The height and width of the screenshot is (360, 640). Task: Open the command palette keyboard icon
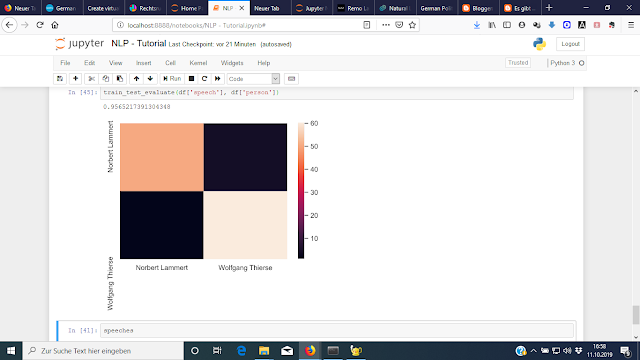click(x=291, y=79)
